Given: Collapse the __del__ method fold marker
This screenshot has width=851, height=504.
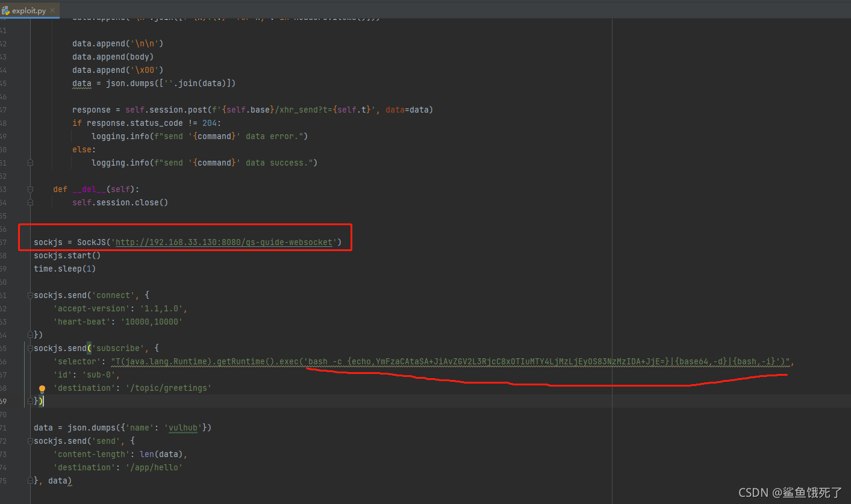Looking at the screenshot, I should [x=30, y=189].
